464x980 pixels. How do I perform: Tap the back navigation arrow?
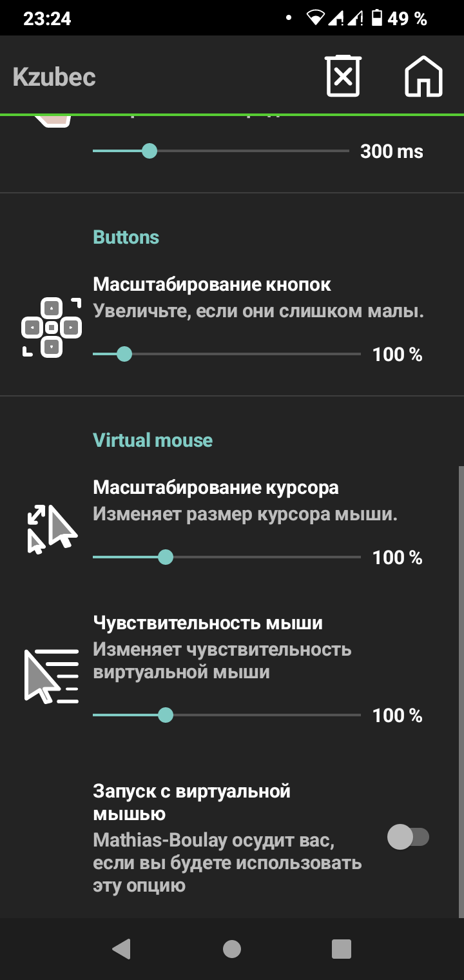coord(121,948)
